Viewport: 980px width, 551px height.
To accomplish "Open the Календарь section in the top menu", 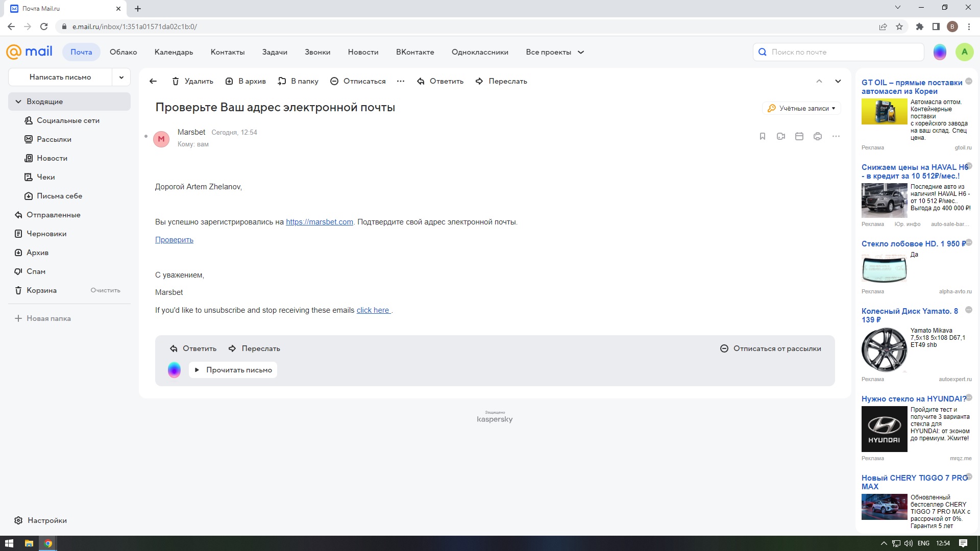I will pyautogui.click(x=174, y=52).
